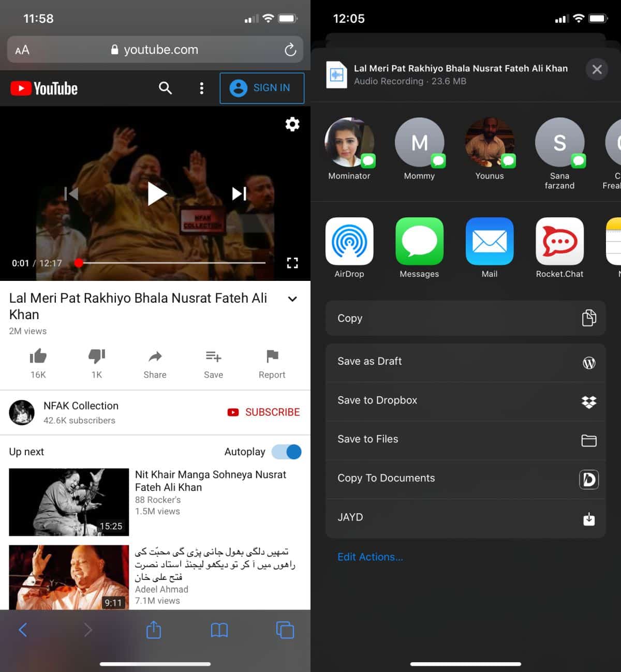This screenshot has width=621, height=672.
Task: Share the recording via AirDrop
Action: [349, 242]
